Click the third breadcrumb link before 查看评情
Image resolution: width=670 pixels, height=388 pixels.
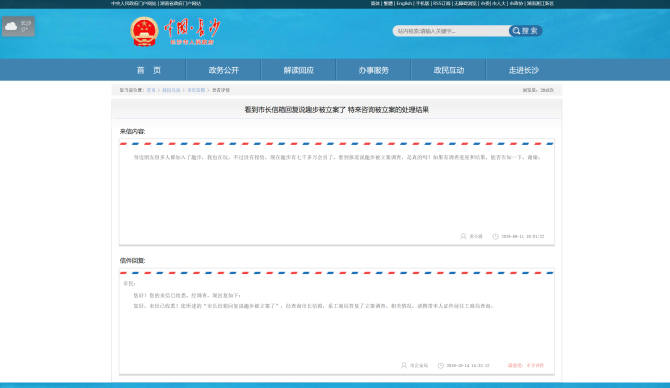click(x=196, y=90)
